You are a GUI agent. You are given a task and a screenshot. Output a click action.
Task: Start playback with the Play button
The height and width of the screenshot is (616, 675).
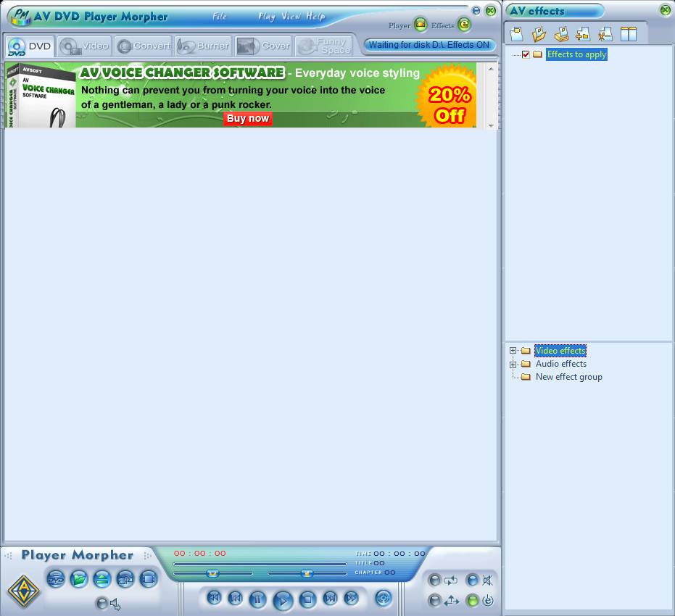click(x=283, y=600)
